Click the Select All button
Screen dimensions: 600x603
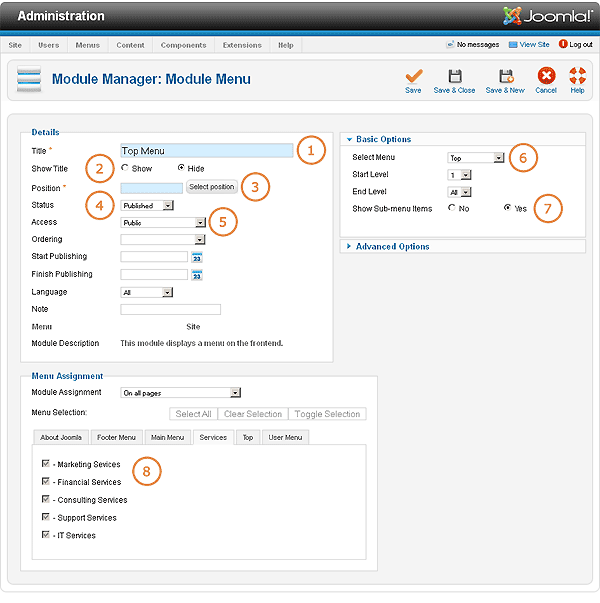tap(193, 414)
